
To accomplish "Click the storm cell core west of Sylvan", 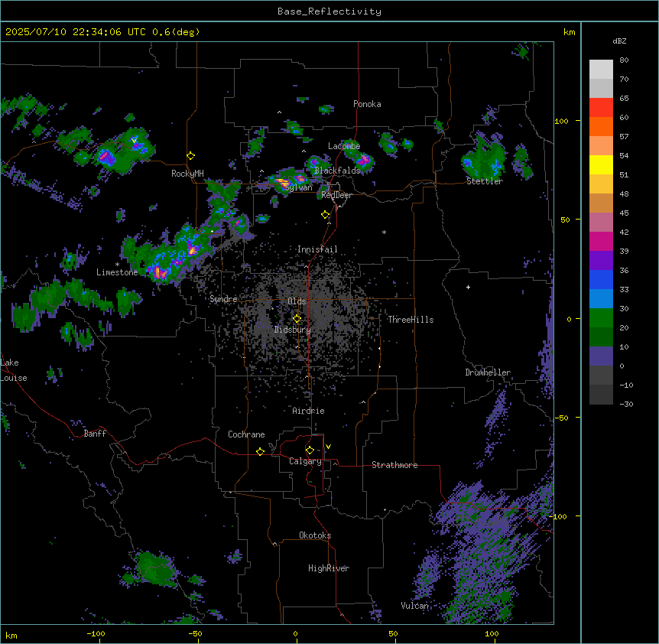I will [x=282, y=183].
